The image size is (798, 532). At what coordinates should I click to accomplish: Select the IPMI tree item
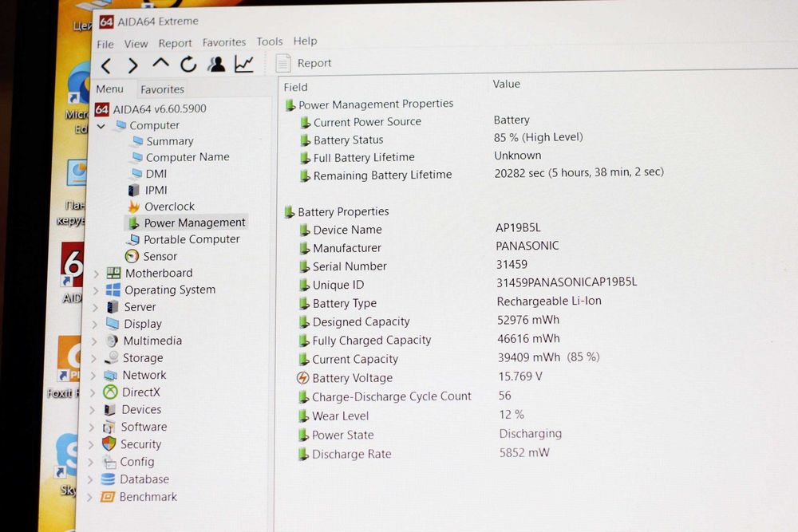(x=148, y=190)
